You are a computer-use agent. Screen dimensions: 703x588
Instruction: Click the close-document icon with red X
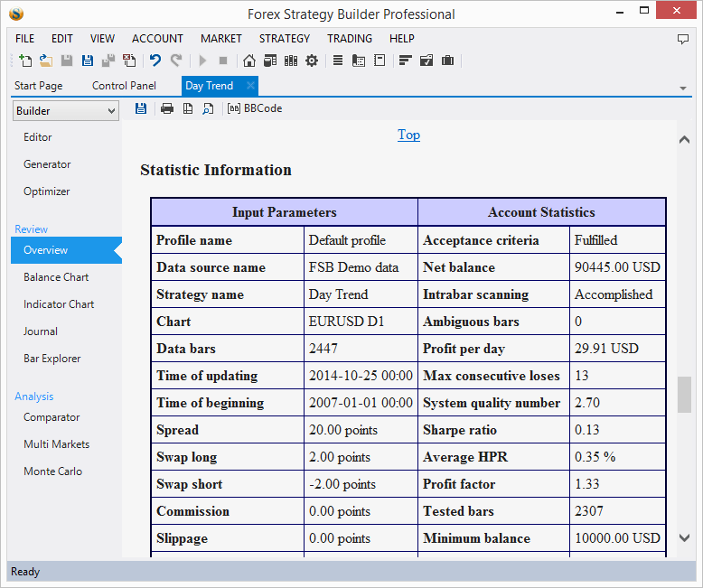click(x=129, y=61)
